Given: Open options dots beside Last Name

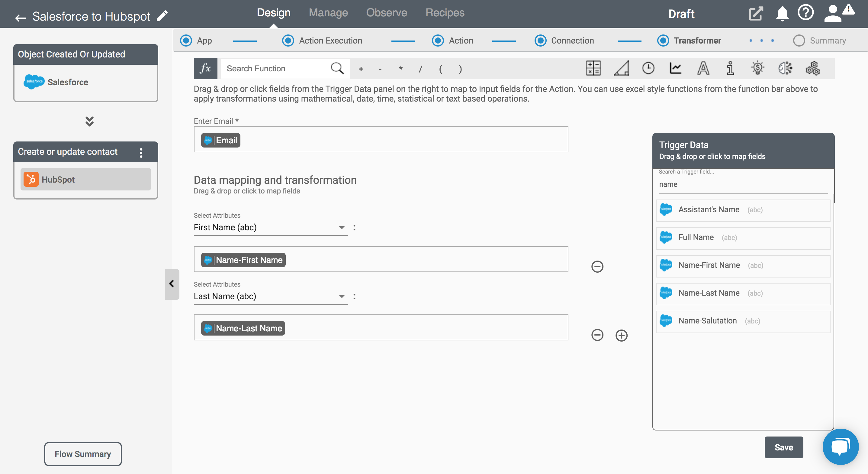Looking at the screenshot, I should coord(354,297).
